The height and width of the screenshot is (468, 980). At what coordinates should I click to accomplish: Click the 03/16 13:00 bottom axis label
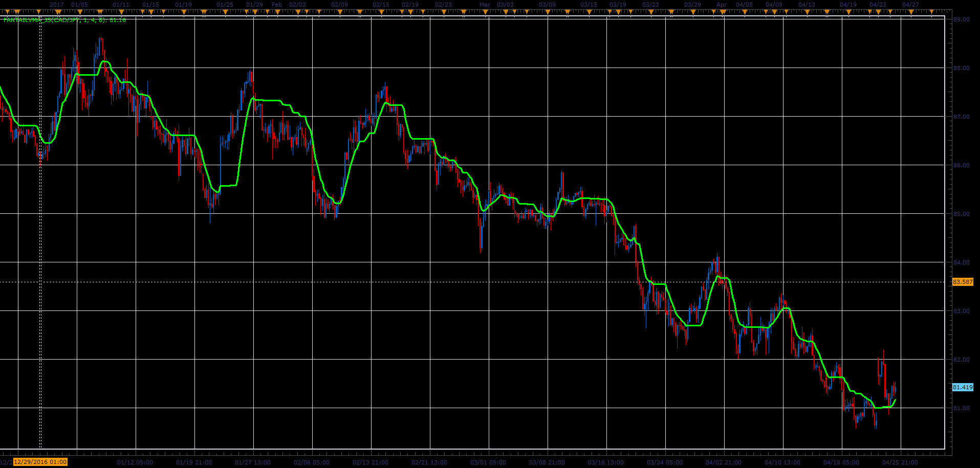pos(606,462)
